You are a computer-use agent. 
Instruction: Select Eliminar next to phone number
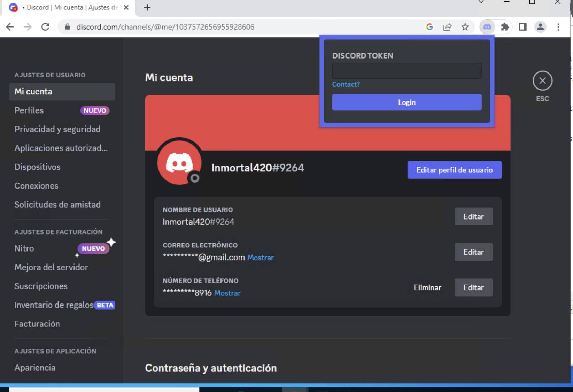click(427, 287)
